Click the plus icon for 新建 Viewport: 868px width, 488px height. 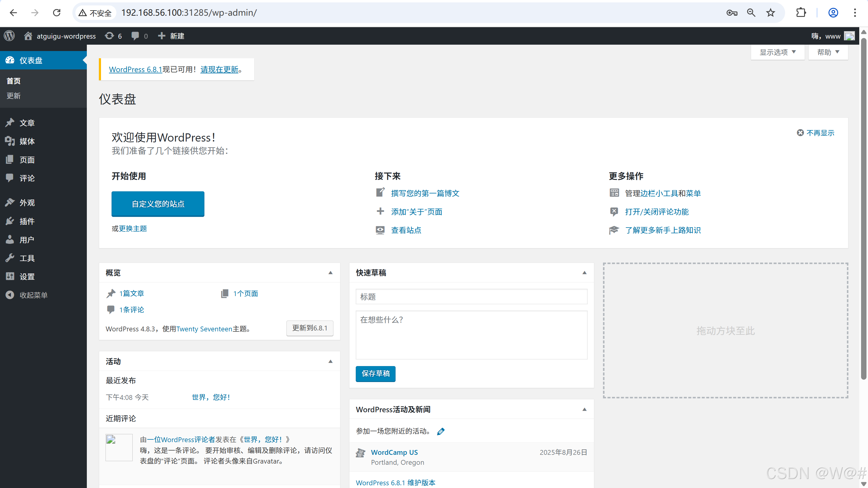162,36
